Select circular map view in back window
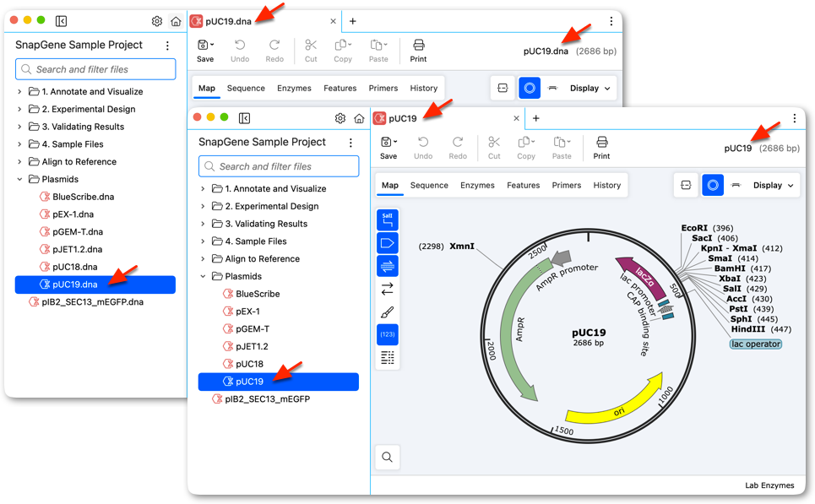815x504 pixels. [530, 89]
